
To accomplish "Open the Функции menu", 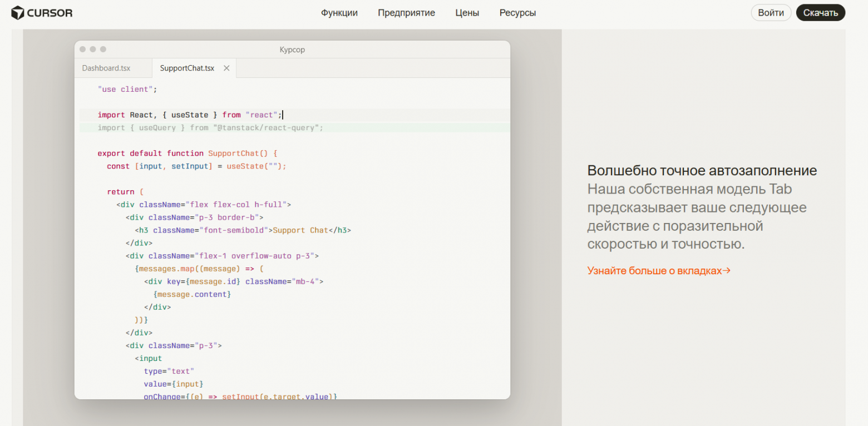I will pyautogui.click(x=339, y=13).
